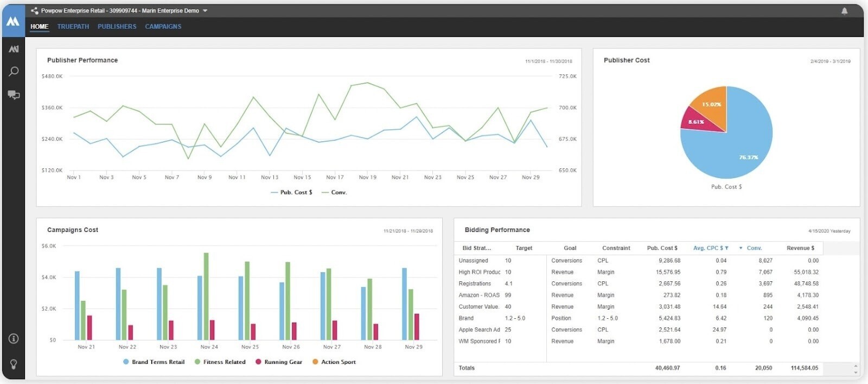This screenshot has height=384, width=868.
Task: Toggle the Pub. Cost $ legend series
Action: pos(292,192)
